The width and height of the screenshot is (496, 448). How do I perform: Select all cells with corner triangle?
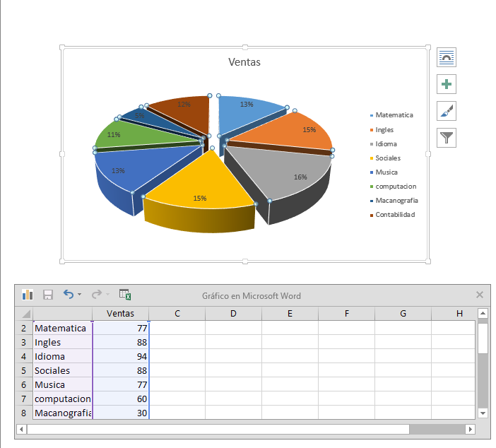(x=25, y=314)
